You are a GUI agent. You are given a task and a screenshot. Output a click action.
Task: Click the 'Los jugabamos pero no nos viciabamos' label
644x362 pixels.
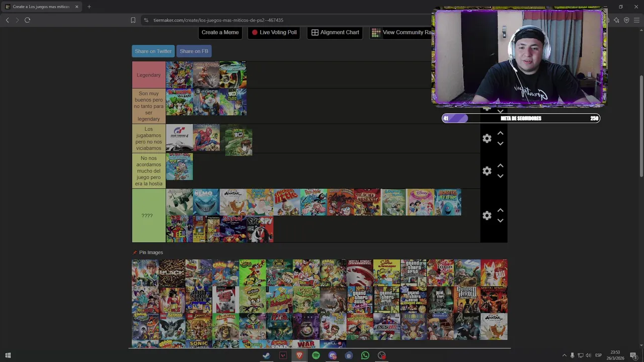click(x=148, y=138)
